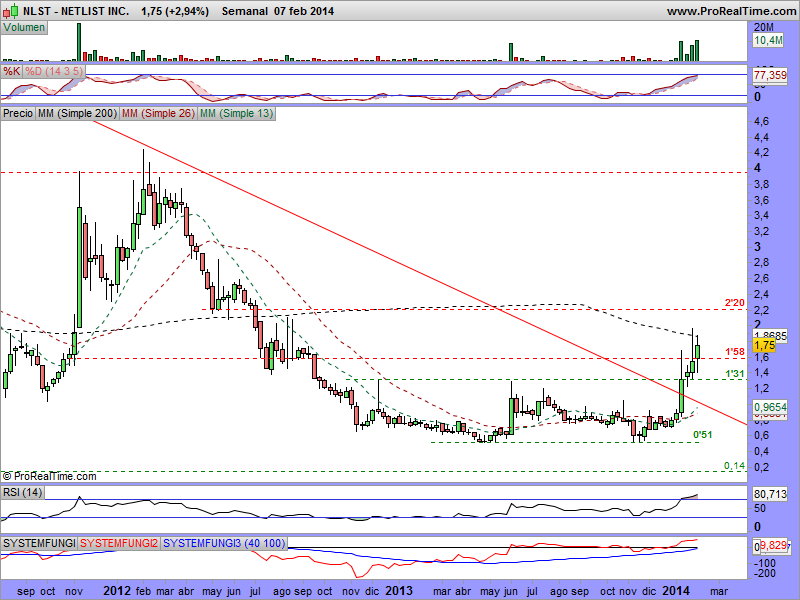
Task: Click the red 9,829 SYSTEMFUNGI value label
Action: (773, 545)
